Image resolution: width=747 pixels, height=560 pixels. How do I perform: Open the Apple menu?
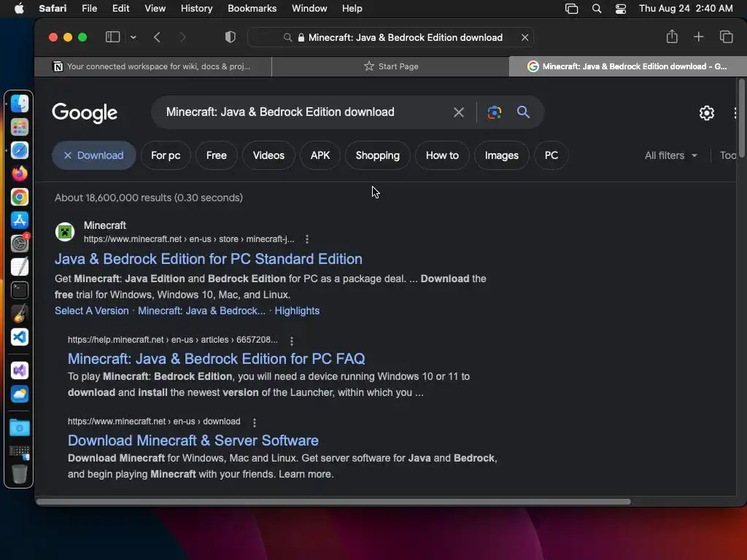[19, 9]
